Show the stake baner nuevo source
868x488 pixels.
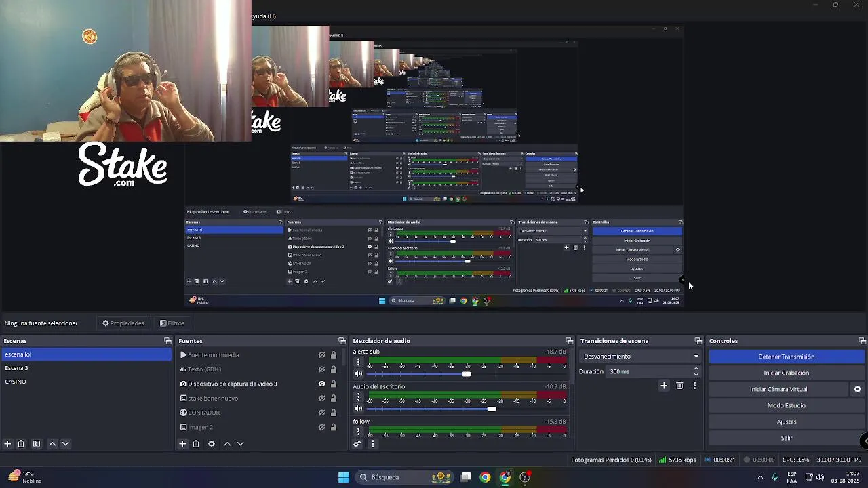[322, 399]
